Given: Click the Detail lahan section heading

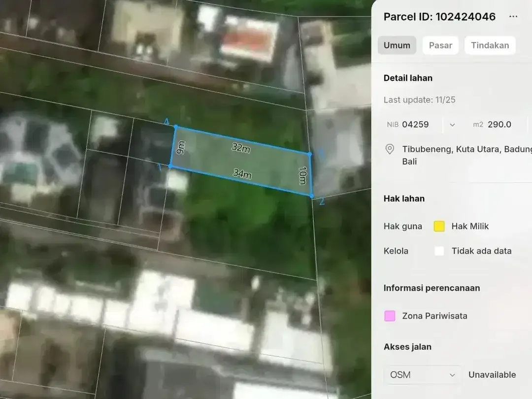Looking at the screenshot, I should [408, 78].
